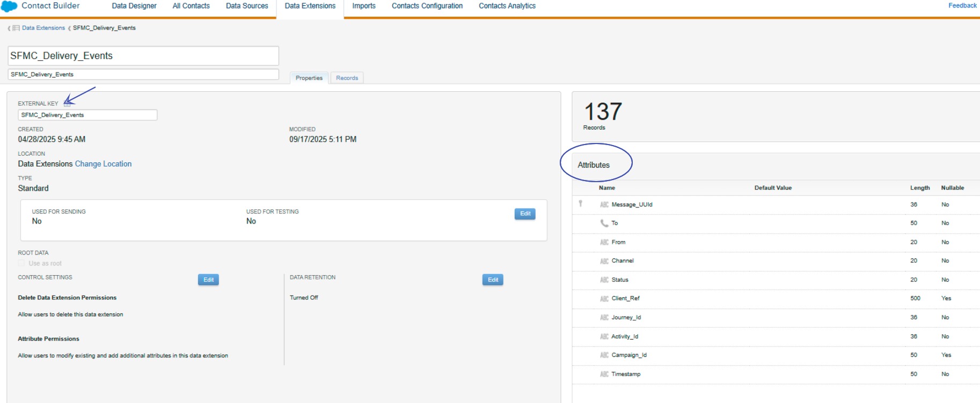Image resolution: width=980 pixels, height=403 pixels.
Task: Click Edit for Control Settings
Action: 208,279
